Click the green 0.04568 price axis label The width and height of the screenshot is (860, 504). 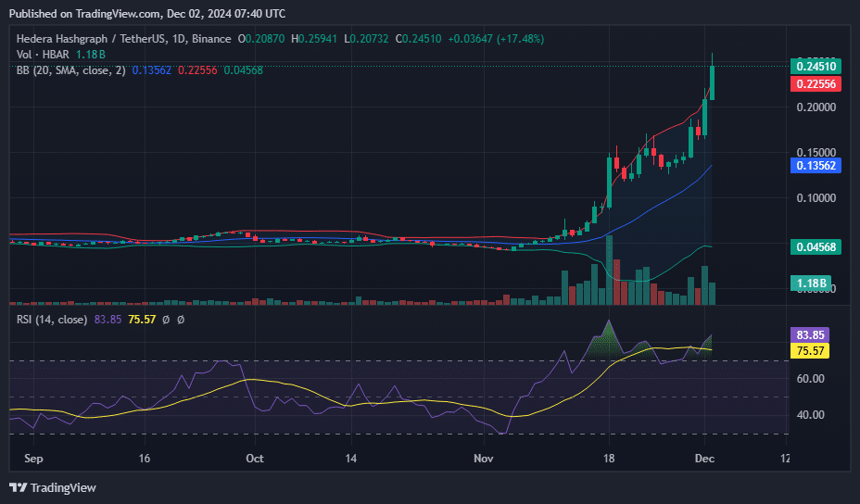tap(816, 246)
